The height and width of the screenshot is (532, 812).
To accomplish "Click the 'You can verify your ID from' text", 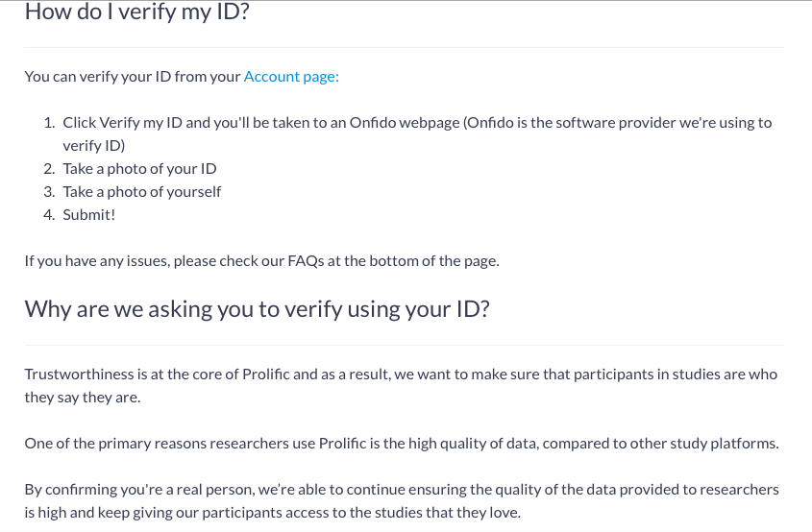I will click(x=133, y=77).
